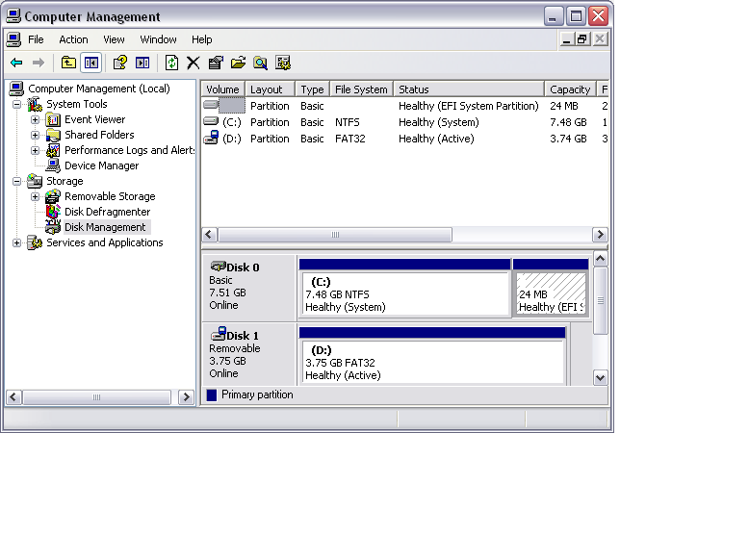This screenshot has width=749, height=560.
Task: Click the Removable Storage icon
Action: (53, 196)
